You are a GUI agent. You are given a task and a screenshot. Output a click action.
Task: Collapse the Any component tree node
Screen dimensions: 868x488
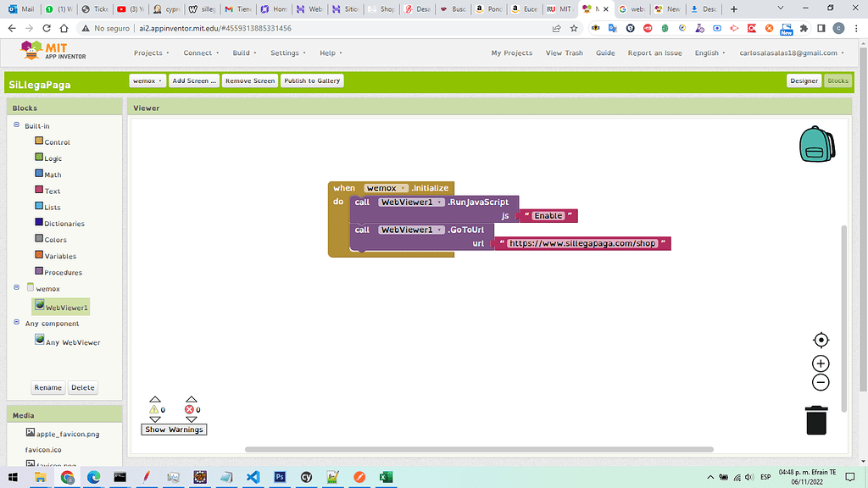16,323
